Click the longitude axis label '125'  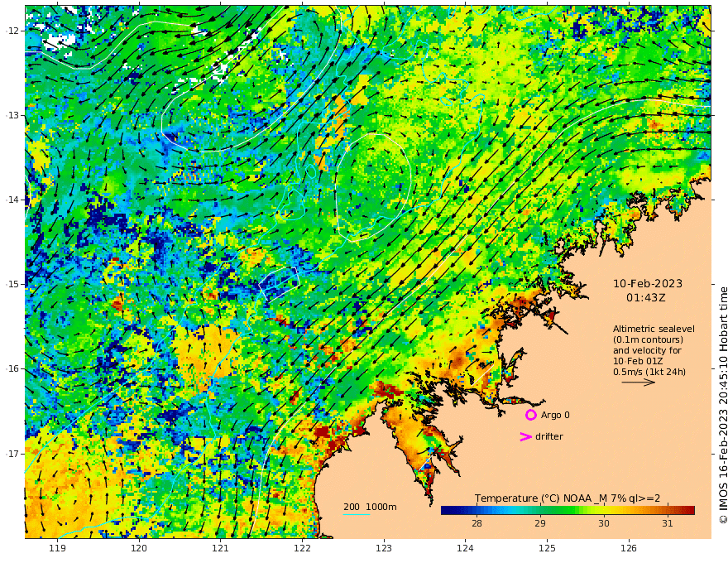pyautogui.click(x=548, y=548)
